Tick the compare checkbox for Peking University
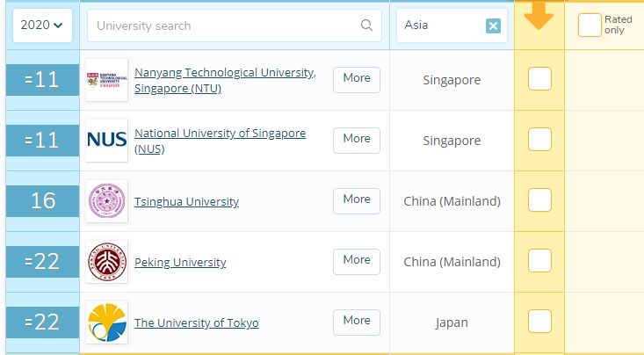 tap(539, 260)
